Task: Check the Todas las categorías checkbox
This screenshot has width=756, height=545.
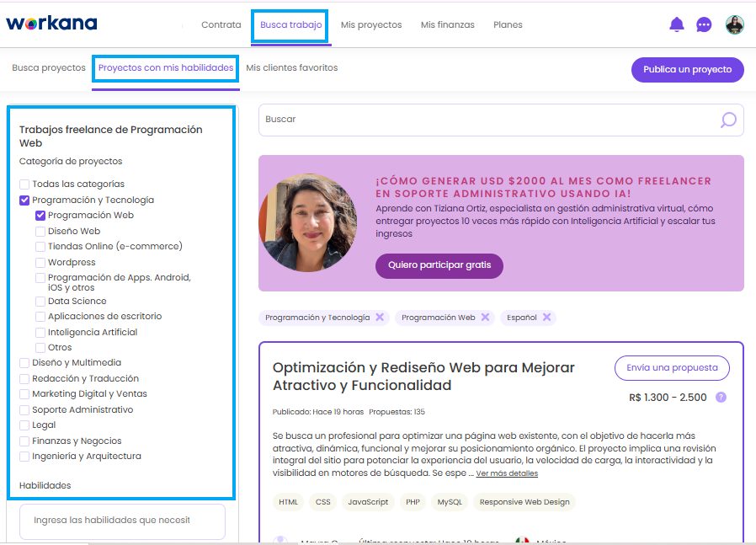Action: 24,184
